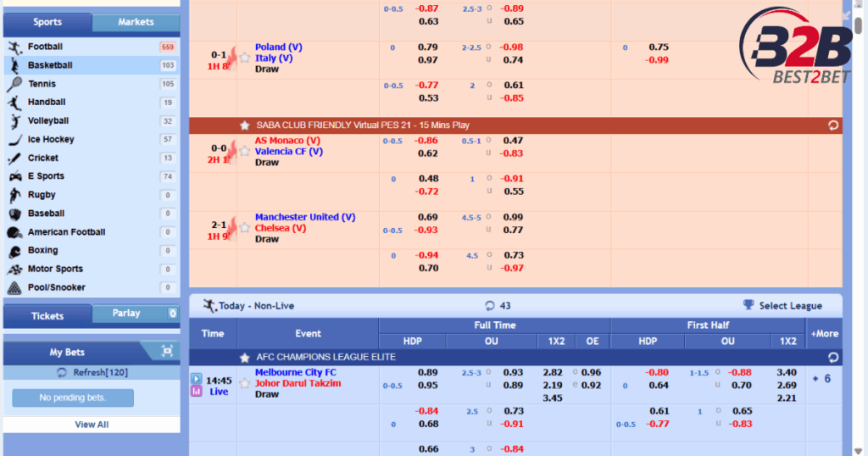
Task: Open the Football sport category
Action: (45, 47)
